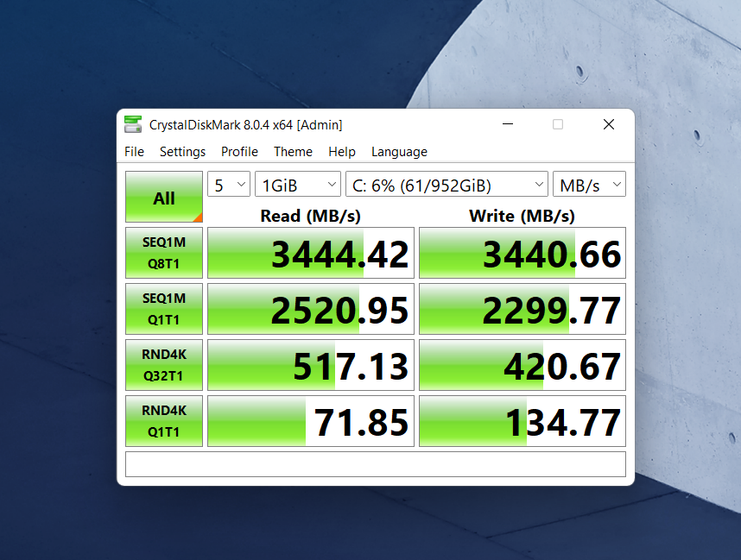Open the Help menu
The height and width of the screenshot is (560, 741).
tap(342, 152)
